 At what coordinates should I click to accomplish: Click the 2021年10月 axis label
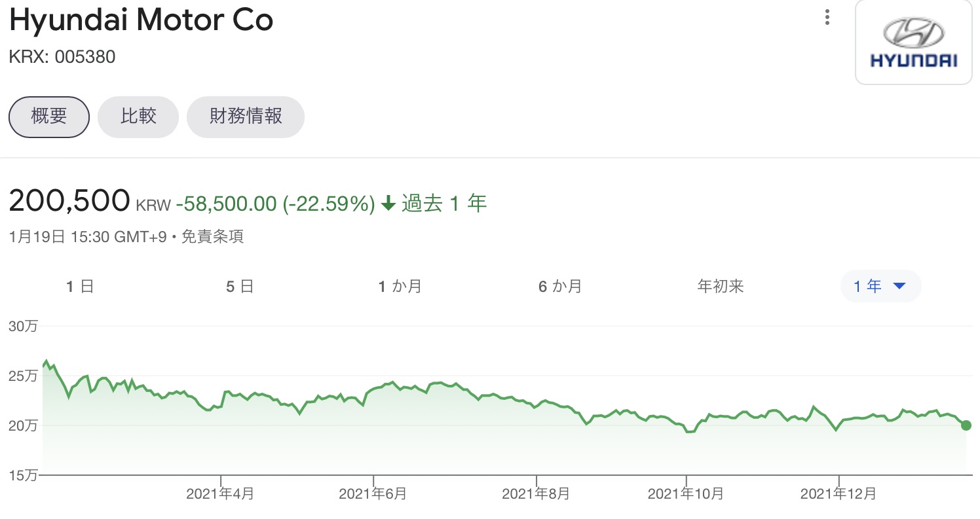685,494
